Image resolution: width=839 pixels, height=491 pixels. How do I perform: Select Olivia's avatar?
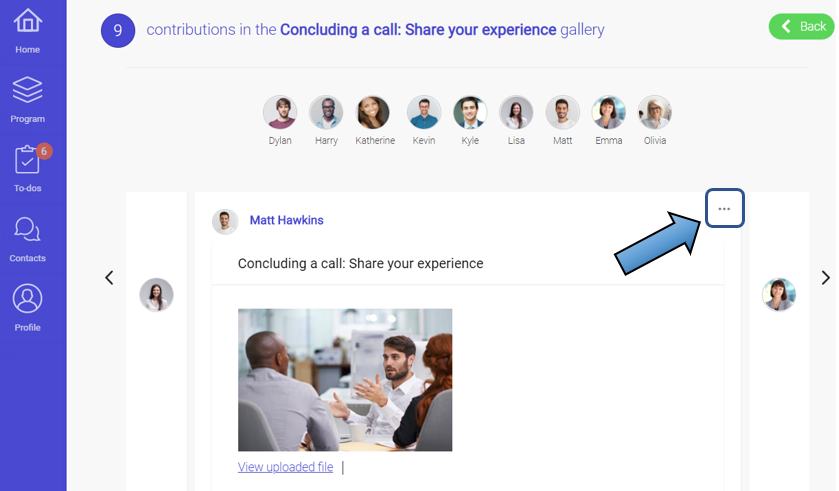pos(655,113)
